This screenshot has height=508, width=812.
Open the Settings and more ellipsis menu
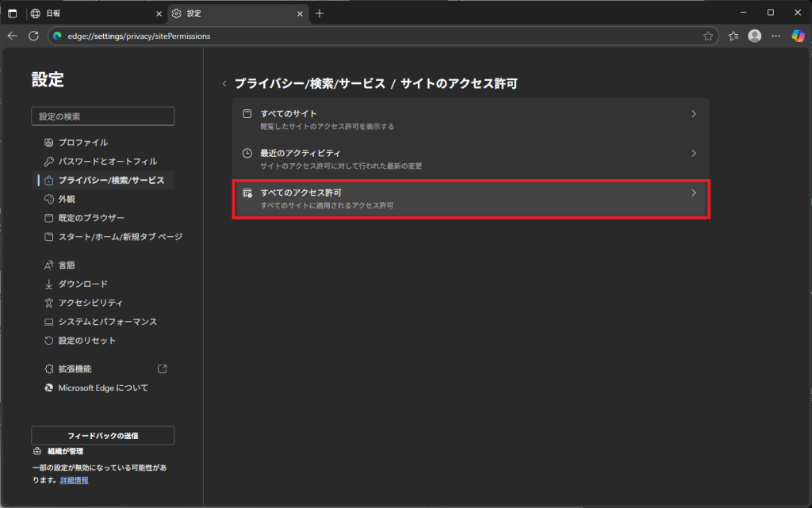[x=776, y=36]
